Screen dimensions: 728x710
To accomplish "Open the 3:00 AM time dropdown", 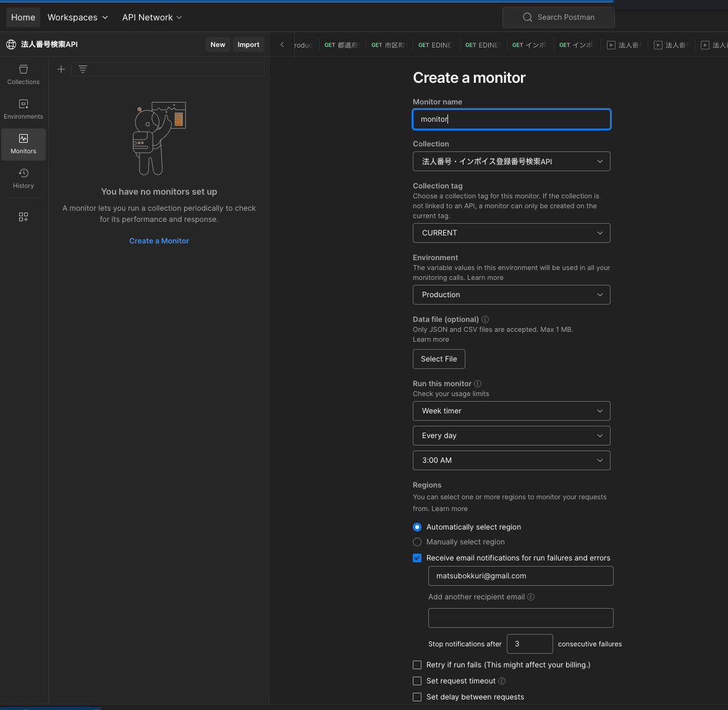I will click(511, 460).
